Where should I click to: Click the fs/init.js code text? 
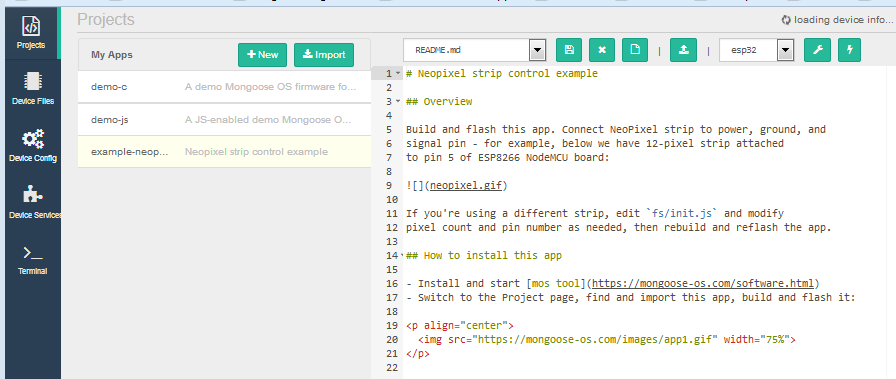tap(682, 213)
